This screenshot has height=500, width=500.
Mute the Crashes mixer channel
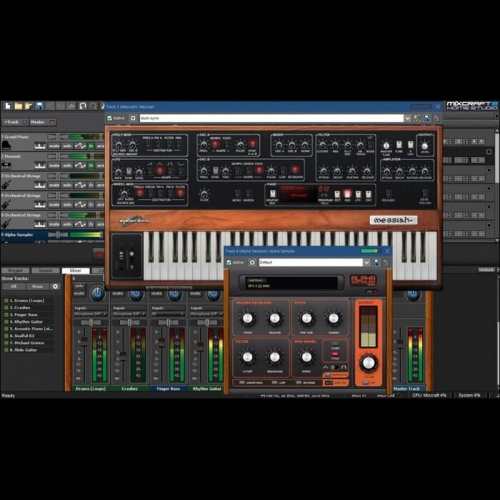click(118, 293)
